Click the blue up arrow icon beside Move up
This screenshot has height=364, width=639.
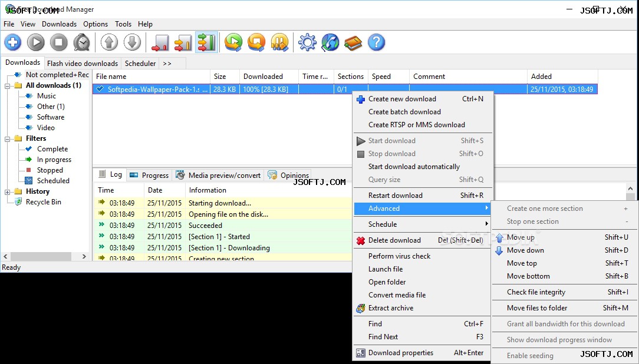499,237
